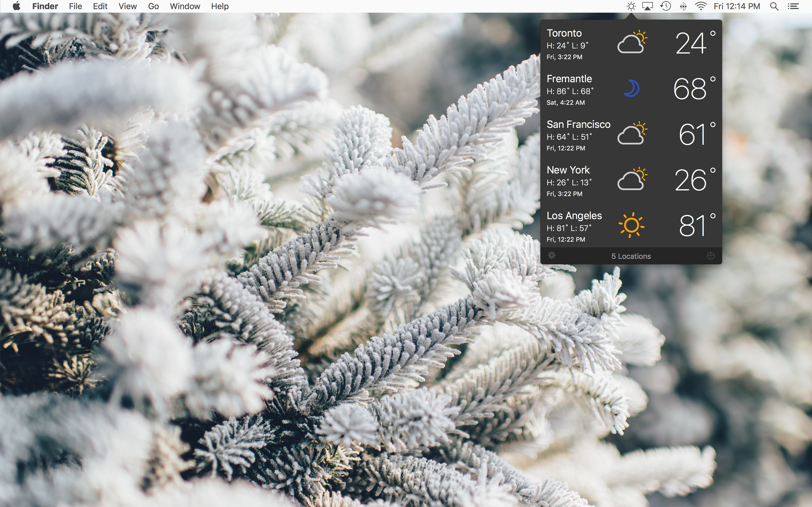Click the 68° temperature for Fremantle
Screen dimensions: 812x507
click(x=692, y=88)
